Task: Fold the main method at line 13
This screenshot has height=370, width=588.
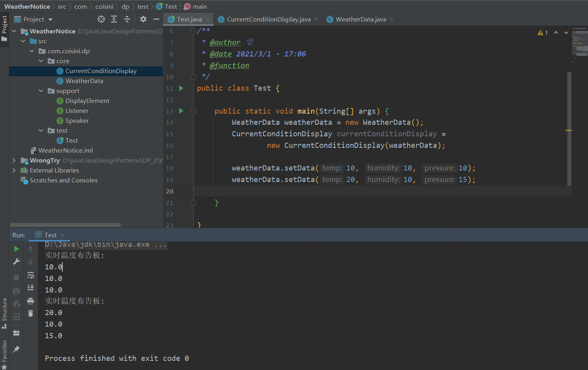Action: click(193, 111)
